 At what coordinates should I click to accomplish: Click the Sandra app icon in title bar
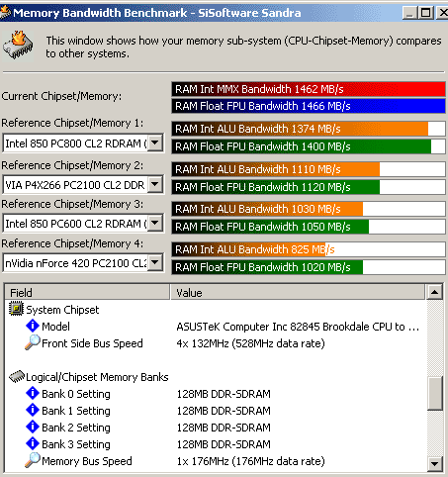[5, 12]
